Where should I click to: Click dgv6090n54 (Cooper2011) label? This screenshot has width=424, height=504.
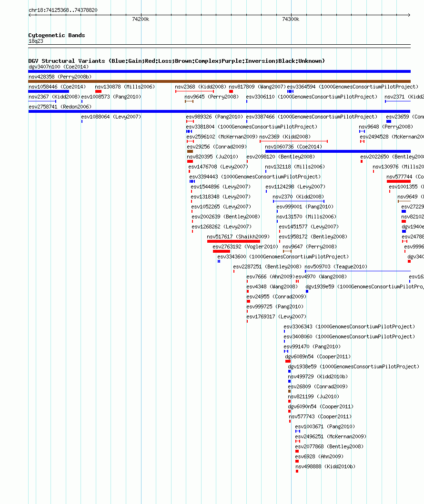(321, 406)
